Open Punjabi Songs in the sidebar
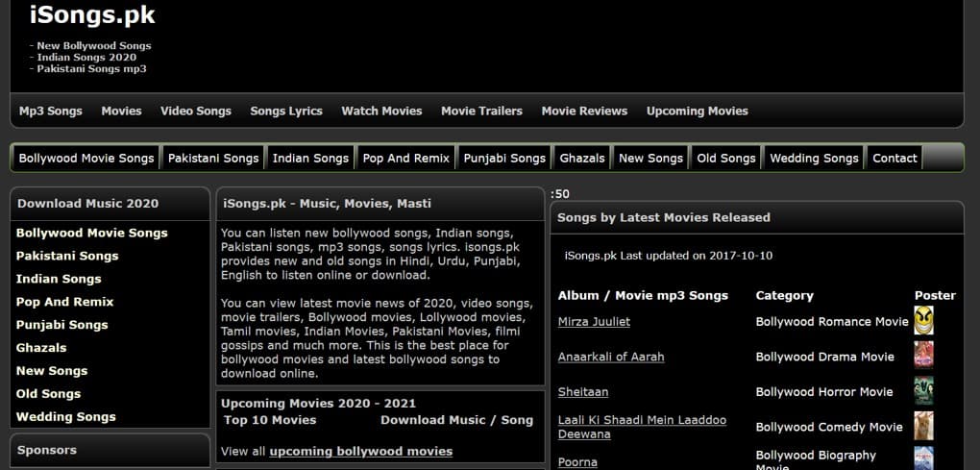 point(61,325)
